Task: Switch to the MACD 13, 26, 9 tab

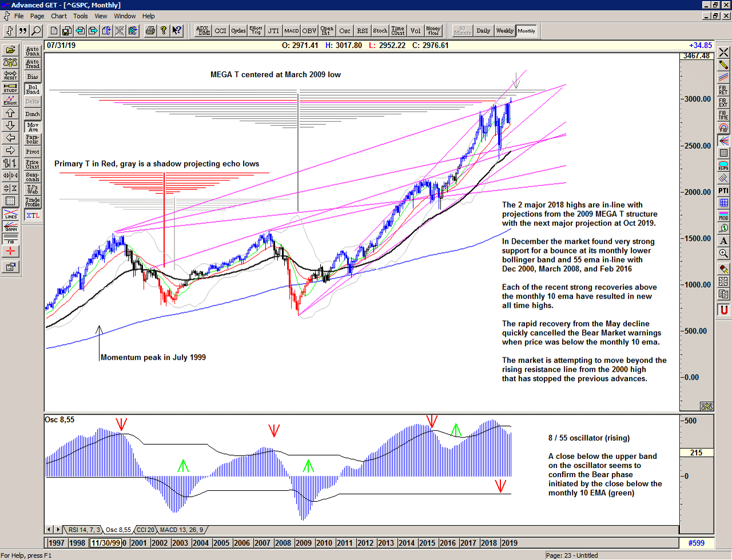Action: [x=181, y=530]
